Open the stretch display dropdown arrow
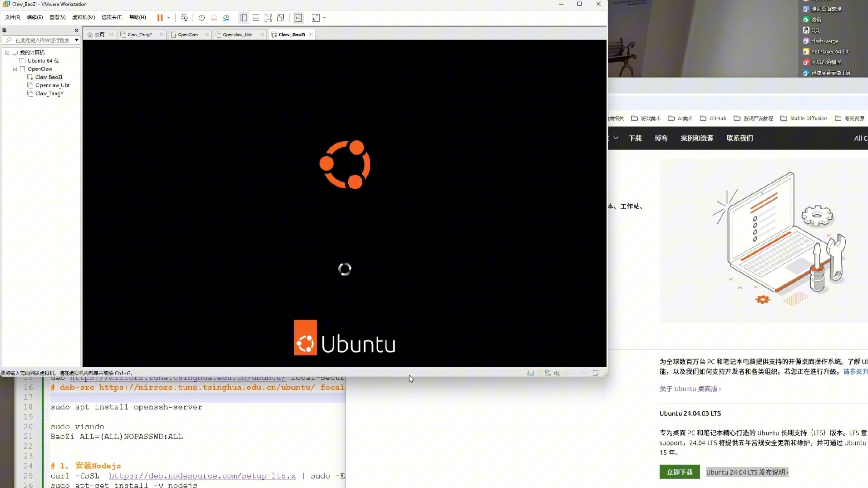Screen dimensions: 868x488 tap(324, 18)
